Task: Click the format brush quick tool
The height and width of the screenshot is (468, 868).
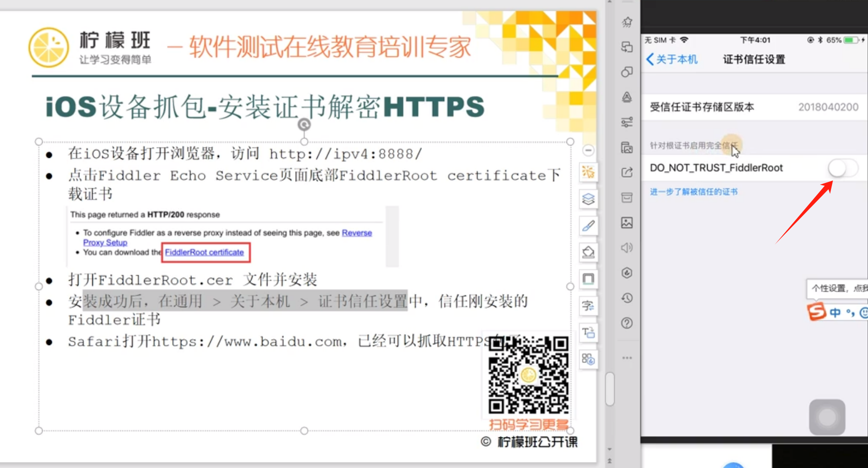Action: pos(588,226)
